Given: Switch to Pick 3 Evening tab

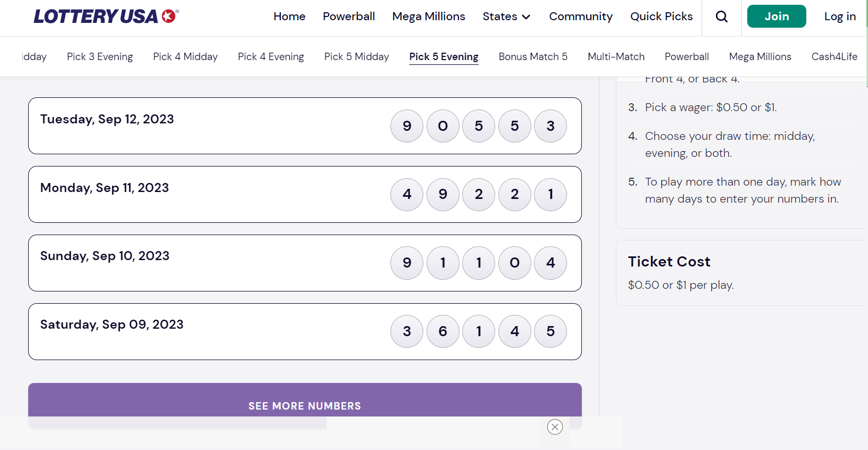Looking at the screenshot, I should coord(100,56).
